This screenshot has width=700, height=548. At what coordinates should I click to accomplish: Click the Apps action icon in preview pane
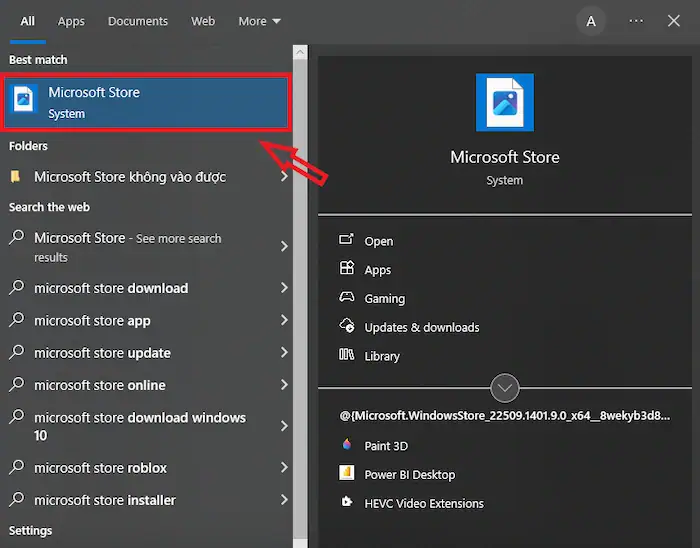[346, 268]
